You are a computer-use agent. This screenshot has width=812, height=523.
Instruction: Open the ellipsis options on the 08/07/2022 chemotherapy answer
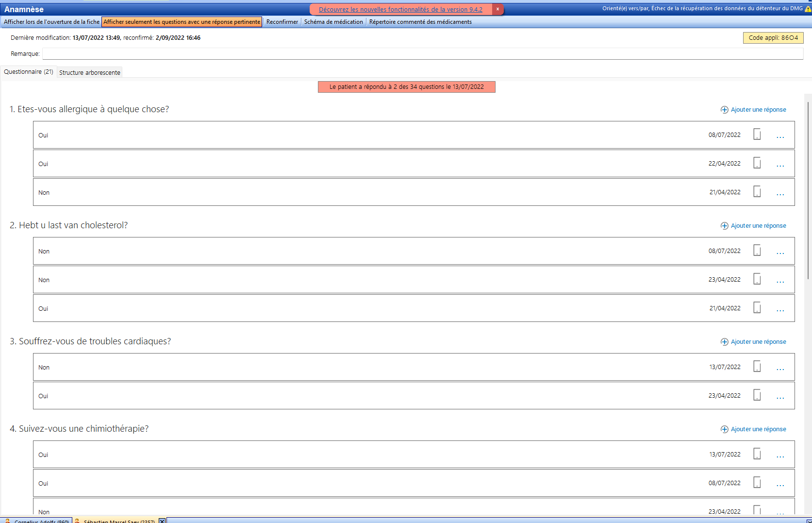point(780,484)
